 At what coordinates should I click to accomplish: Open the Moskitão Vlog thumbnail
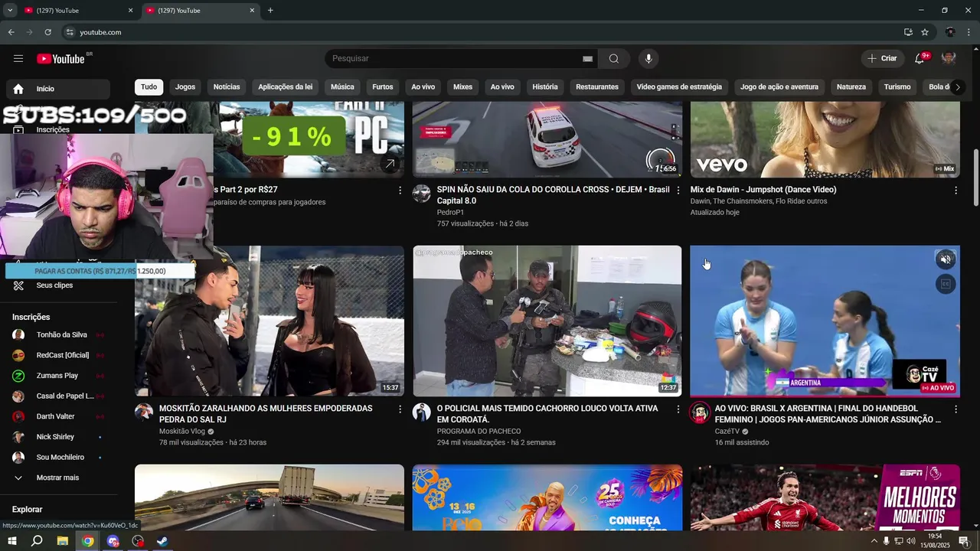[x=269, y=321]
